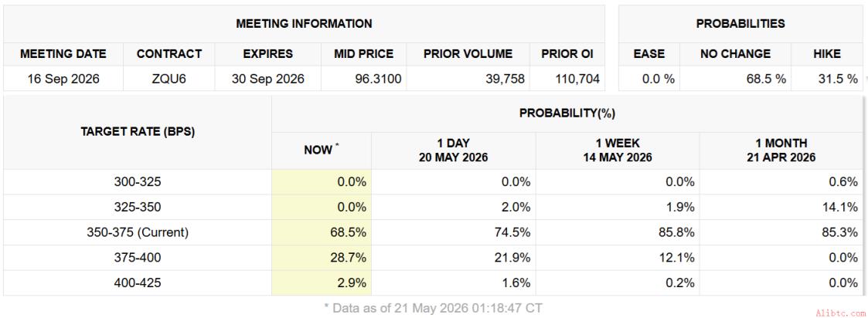The width and height of the screenshot is (868, 318).
Task: Select the 96.3100 mid price value
Action: point(377,79)
